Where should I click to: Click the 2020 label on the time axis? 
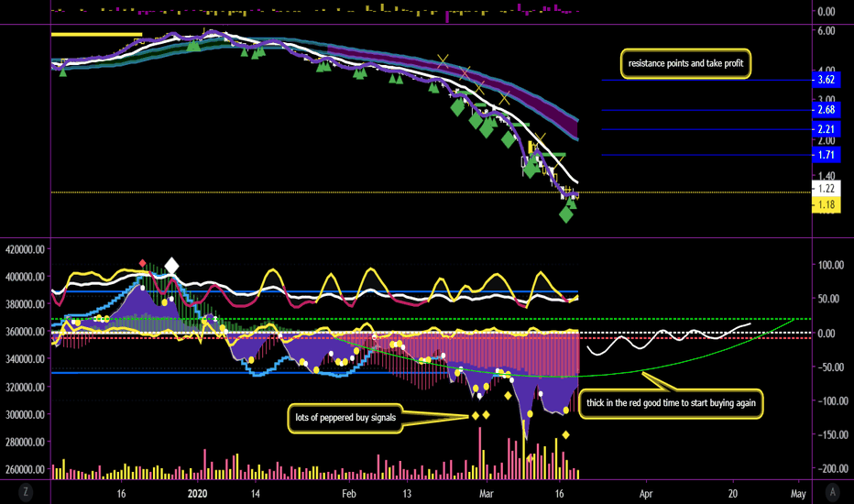coord(197,494)
